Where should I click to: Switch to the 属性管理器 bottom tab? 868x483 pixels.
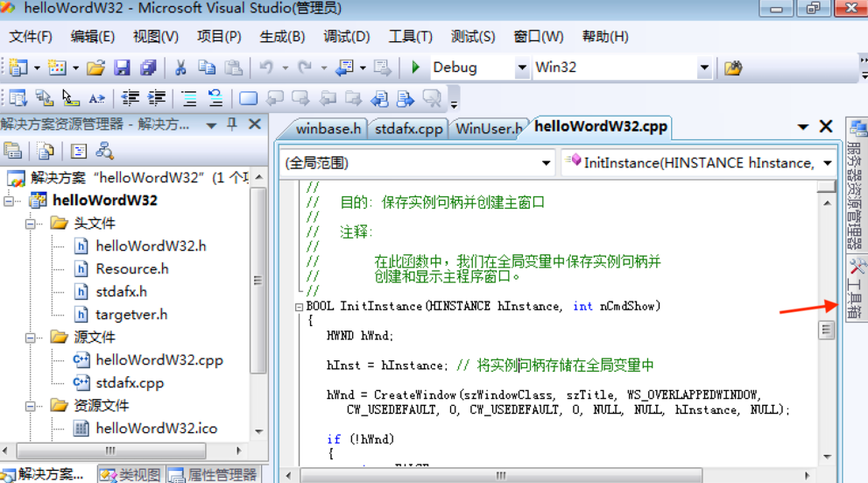pos(213,475)
